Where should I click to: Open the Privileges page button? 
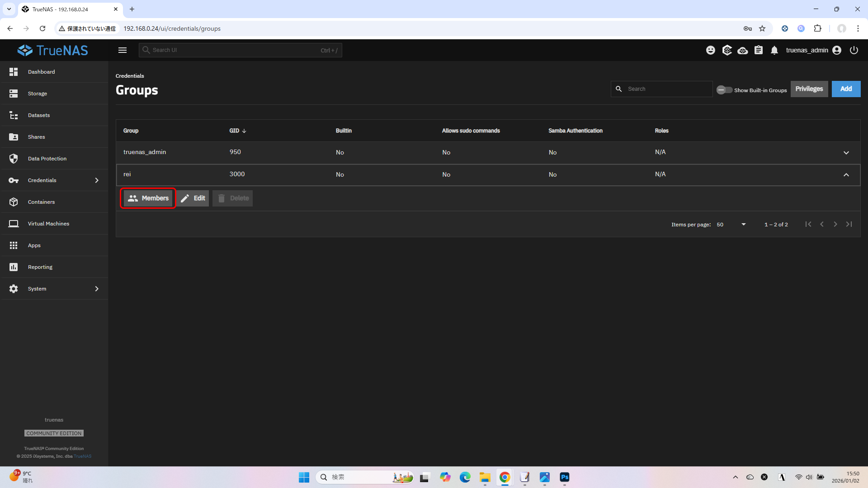pyautogui.click(x=809, y=89)
